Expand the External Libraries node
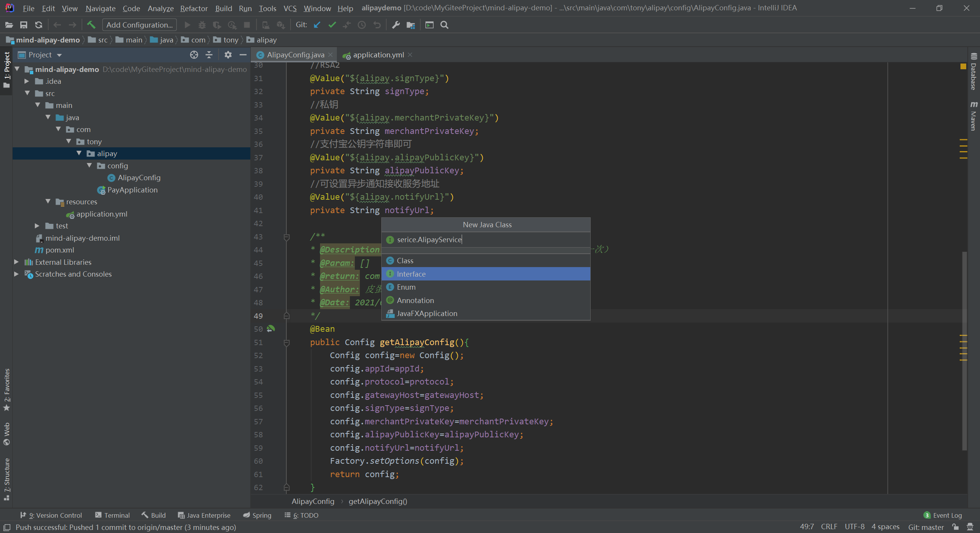This screenshot has height=533, width=980. [16, 262]
